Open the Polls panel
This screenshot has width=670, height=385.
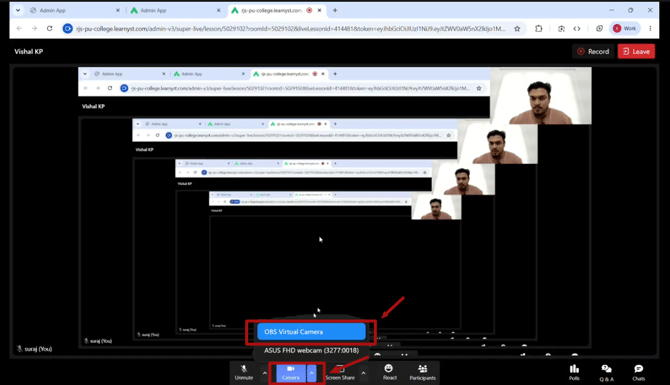574,372
